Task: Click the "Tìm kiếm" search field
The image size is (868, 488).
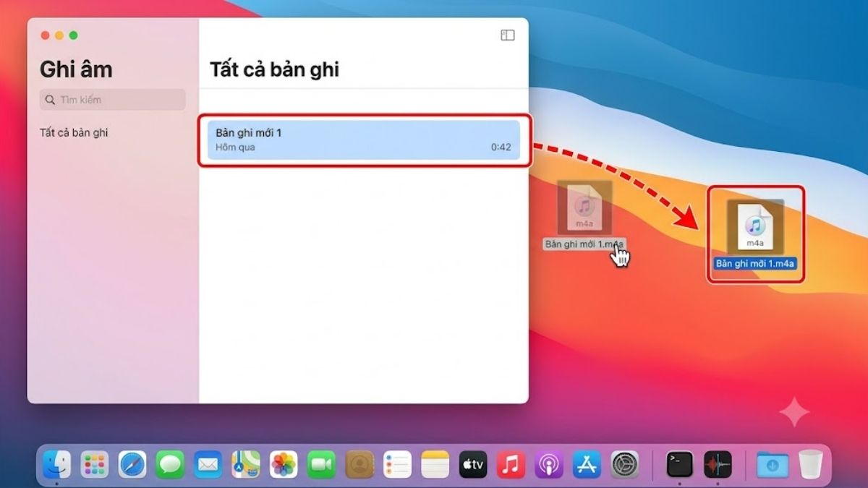Action: click(112, 100)
